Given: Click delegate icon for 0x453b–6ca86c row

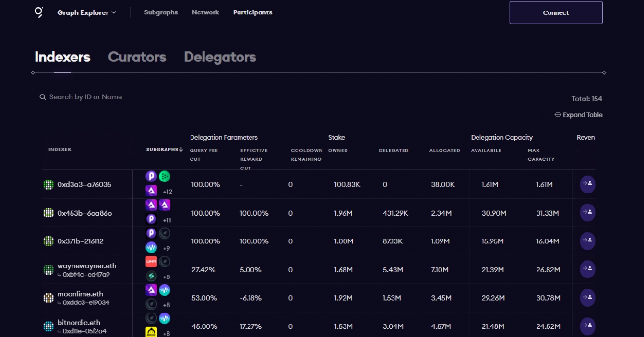Looking at the screenshot, I should pos(587,213).
